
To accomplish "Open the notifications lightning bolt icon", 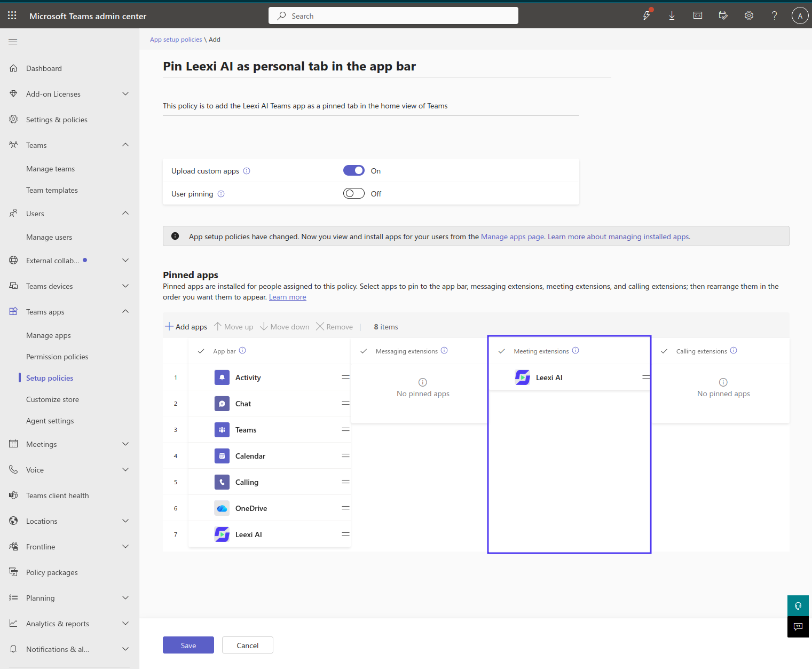I will (647, 15).
